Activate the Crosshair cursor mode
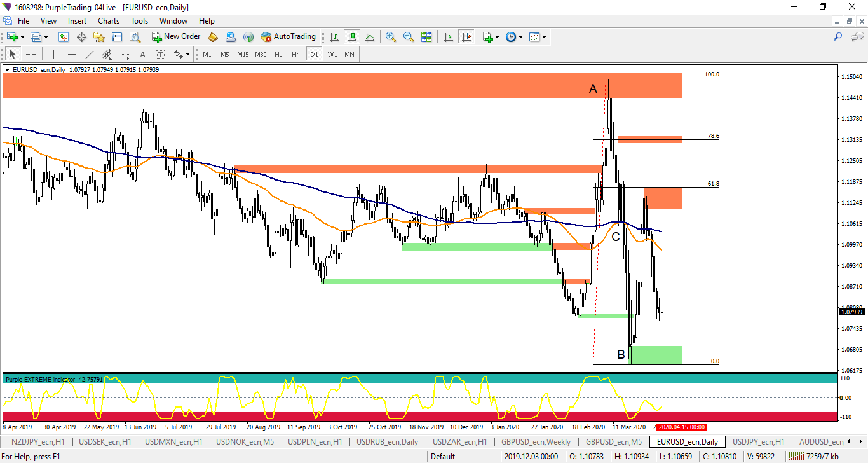 click(30, 54)
